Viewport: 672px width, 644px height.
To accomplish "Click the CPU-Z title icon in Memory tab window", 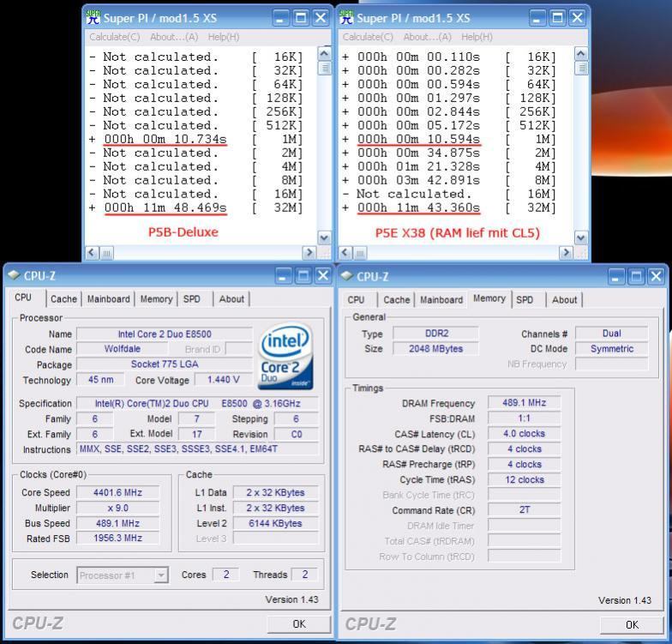I will [346, 276].
